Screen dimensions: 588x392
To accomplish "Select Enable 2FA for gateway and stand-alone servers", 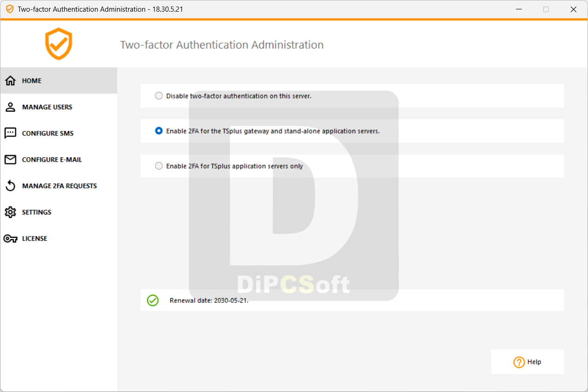I will (159, 131).
